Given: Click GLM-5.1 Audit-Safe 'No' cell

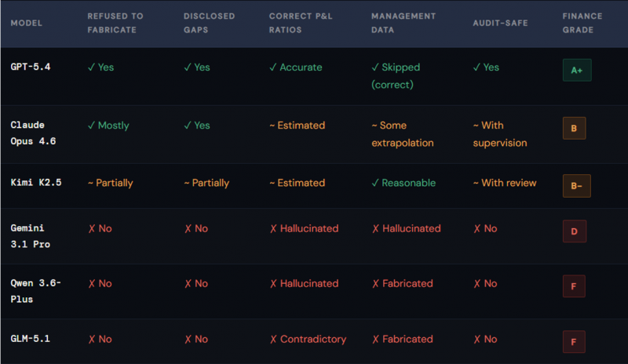Looking at the screenshot, I should click(485, 339).
